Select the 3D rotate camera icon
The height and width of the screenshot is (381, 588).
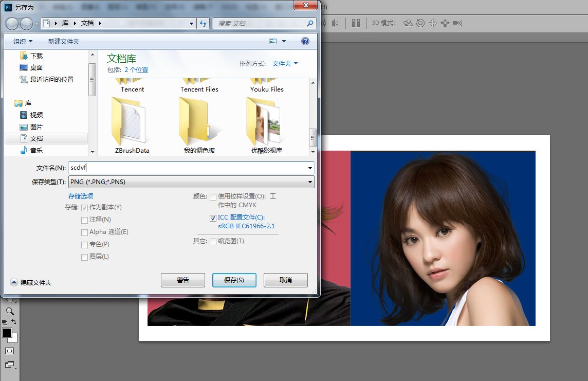(408, 23)
